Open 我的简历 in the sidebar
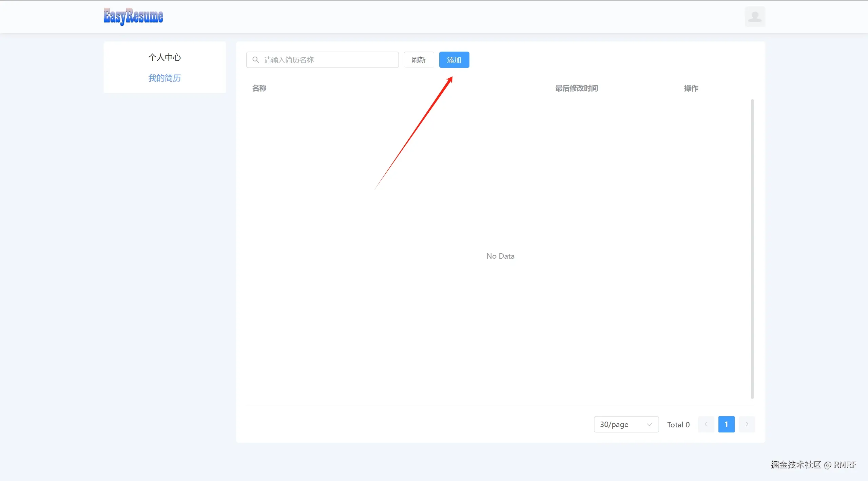The image size is (868, 481). point(165,78)
